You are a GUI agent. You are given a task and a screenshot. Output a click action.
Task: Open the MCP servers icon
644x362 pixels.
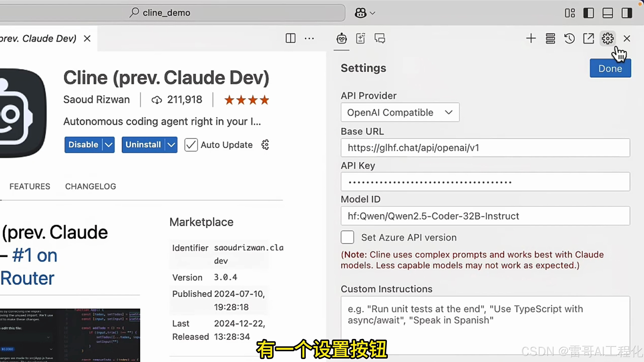(550, 39)
